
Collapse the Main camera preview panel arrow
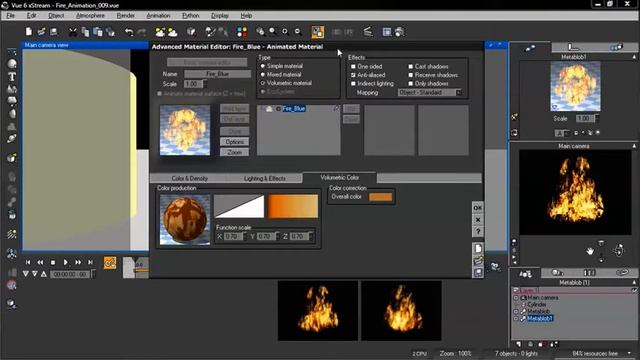click(x=634, y=146)
